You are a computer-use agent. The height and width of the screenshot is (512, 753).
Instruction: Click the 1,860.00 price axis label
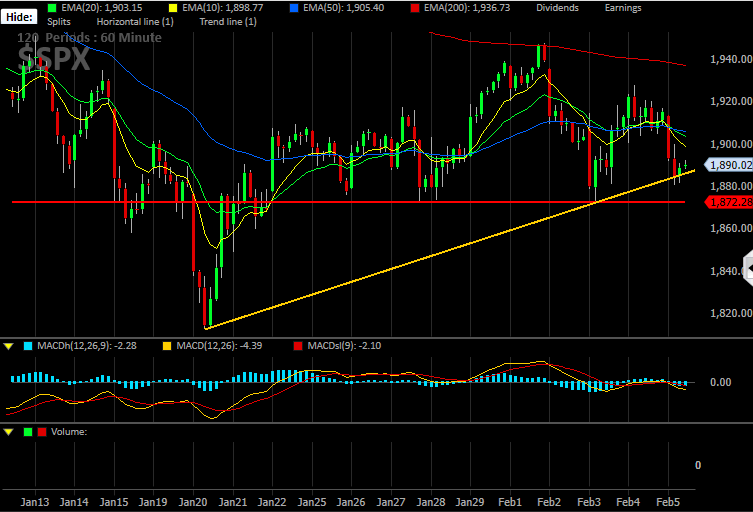point(731,228)
